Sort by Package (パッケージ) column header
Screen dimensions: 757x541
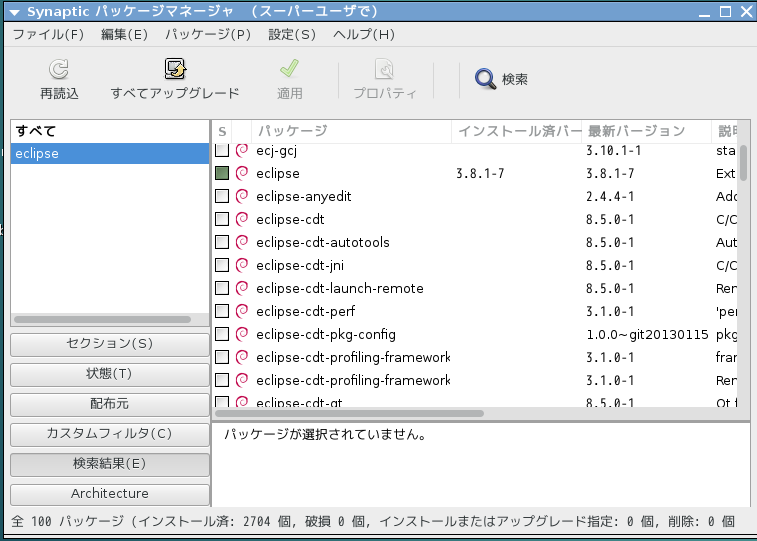pos(351,131)
